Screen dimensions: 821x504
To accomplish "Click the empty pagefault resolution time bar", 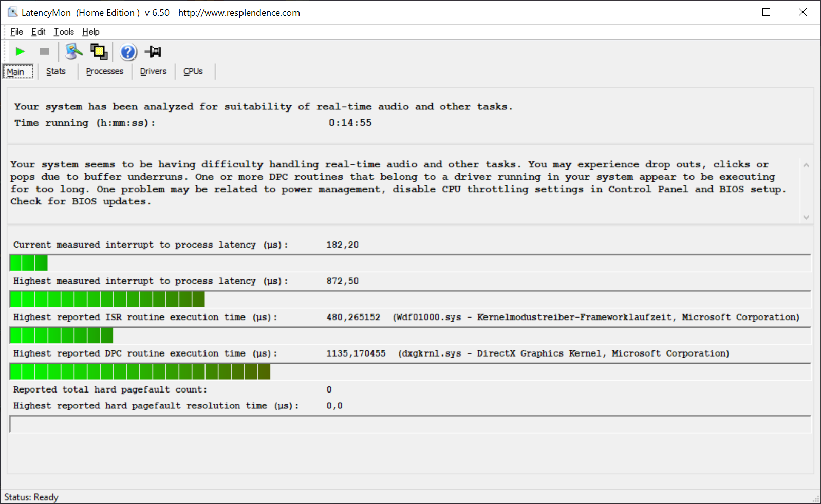I will pyautogui.click(x=410, y=424).
